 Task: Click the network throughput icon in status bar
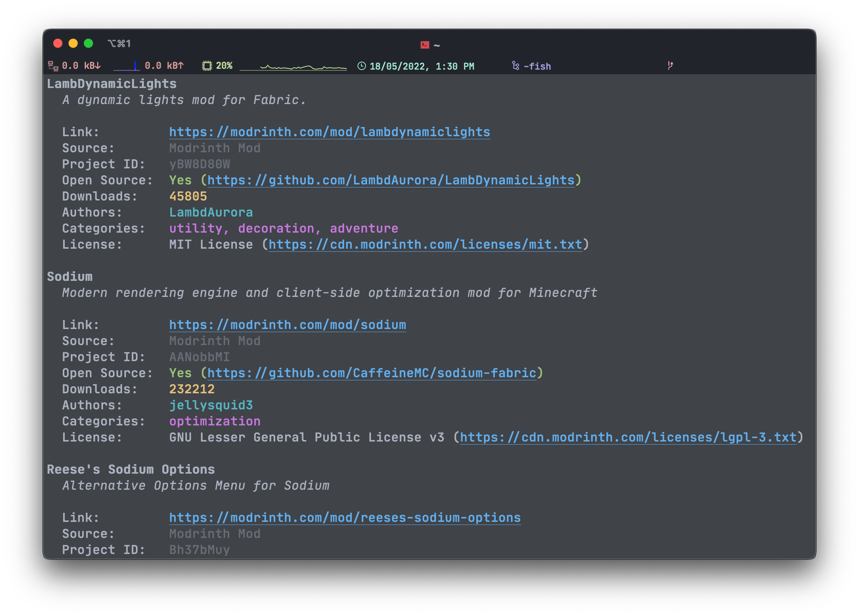click(53, 66)
